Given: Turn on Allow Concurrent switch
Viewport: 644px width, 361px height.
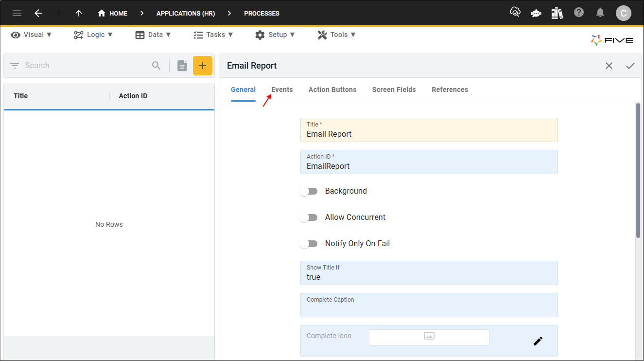Looking at the screenshot, I should click(x=309, y=217).
